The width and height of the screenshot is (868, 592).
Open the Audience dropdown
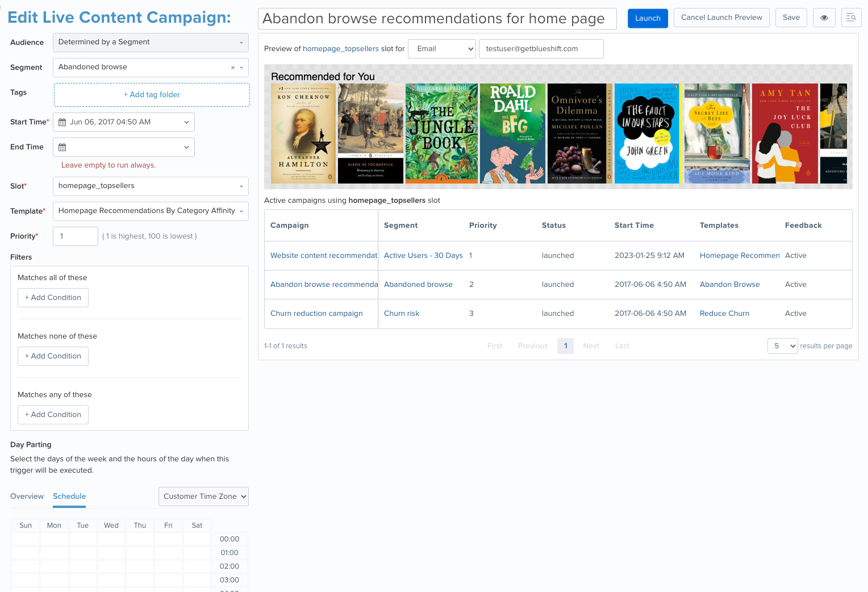pyautogui.click(x=151, y=42)
